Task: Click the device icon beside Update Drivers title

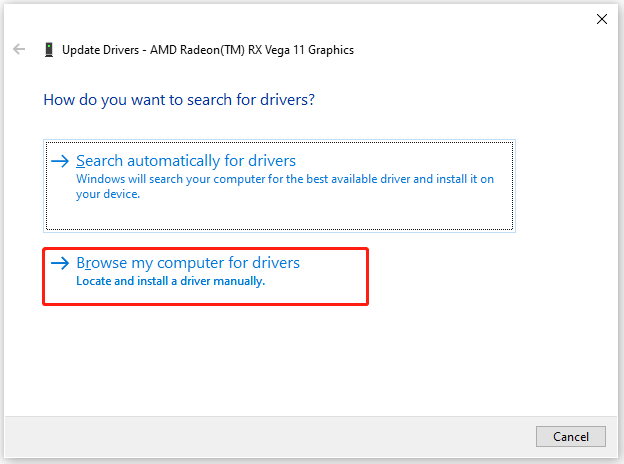Action: click(47, 49)
